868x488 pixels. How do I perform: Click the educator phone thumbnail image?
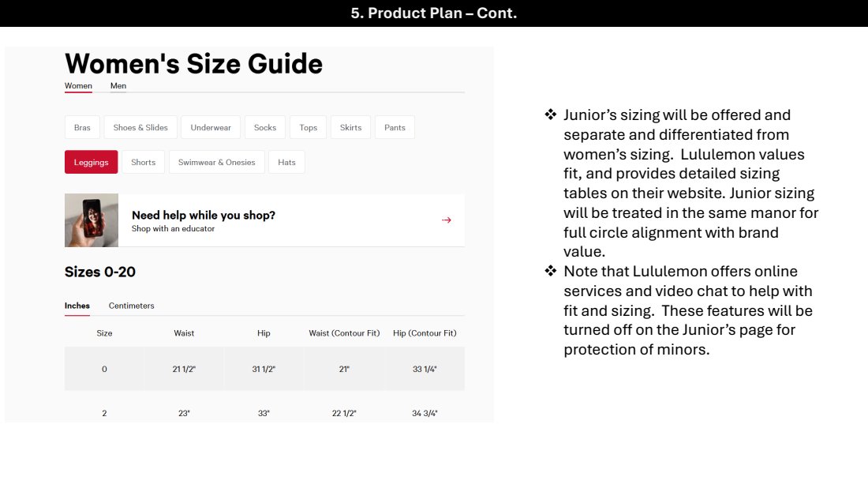click(x=92, y=220)
